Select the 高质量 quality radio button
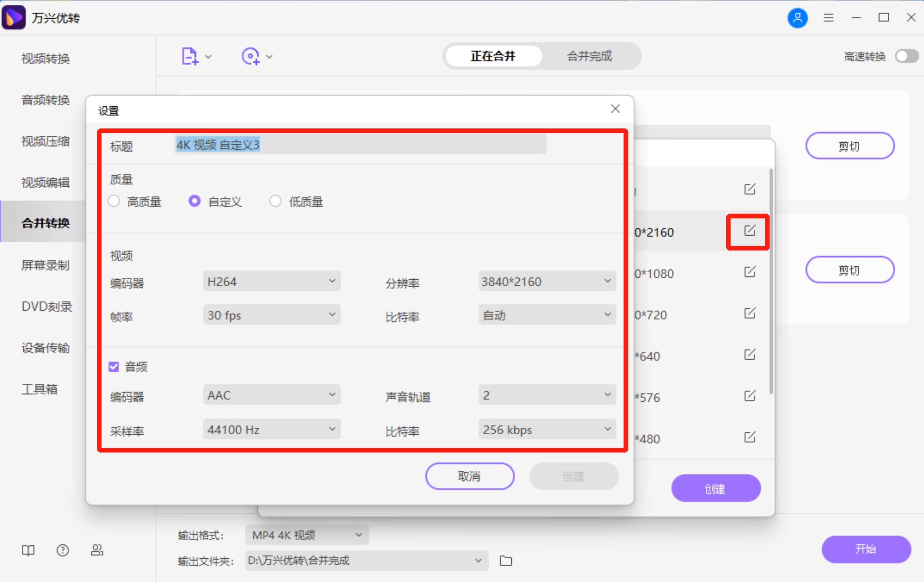924x582 pixels. coord(114,201)
